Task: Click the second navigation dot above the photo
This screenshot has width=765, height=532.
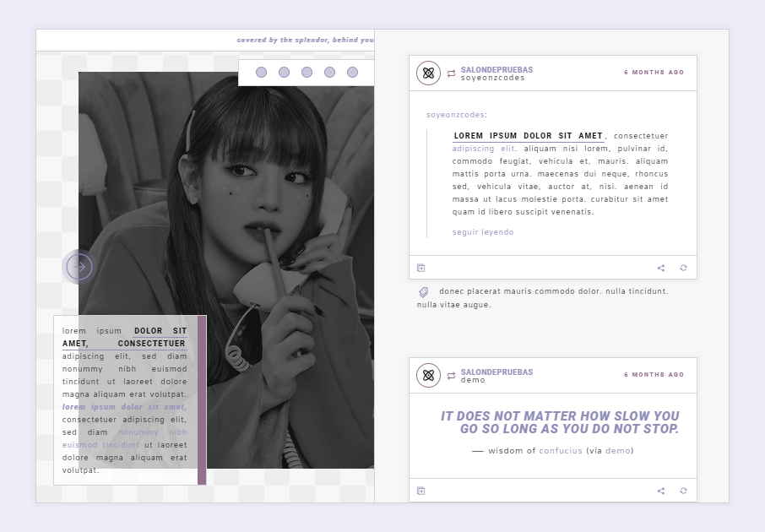Action: pos(284,73)
